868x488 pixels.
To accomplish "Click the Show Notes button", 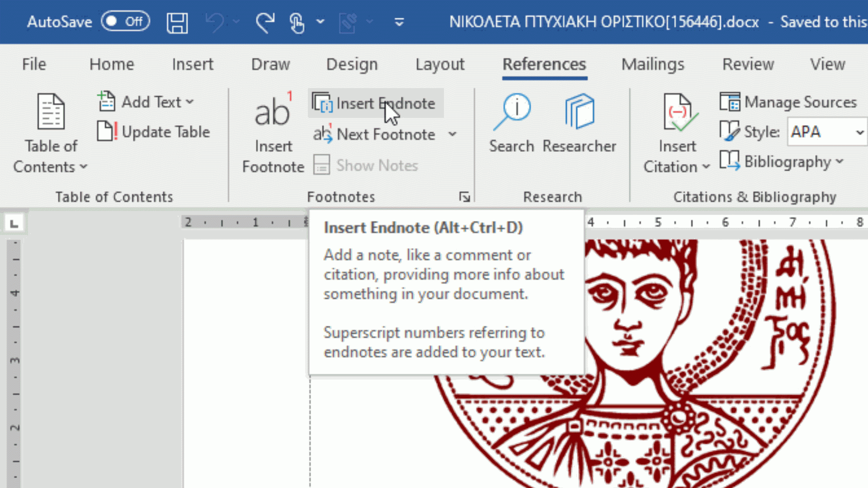I will 365,165.
